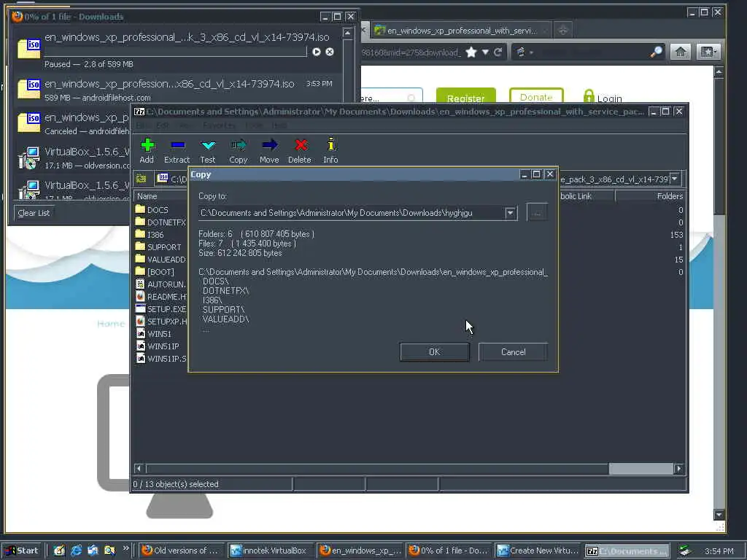The width and height of the screenshot is (747, 560).
Task: Click the Copy toolbar icon in 7-Zip
Action: coord(239,145)
